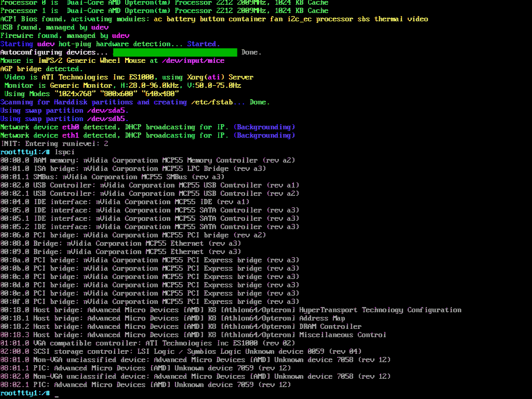Select the swap partition "/dev/sda5" text

[x=106, y=110]
